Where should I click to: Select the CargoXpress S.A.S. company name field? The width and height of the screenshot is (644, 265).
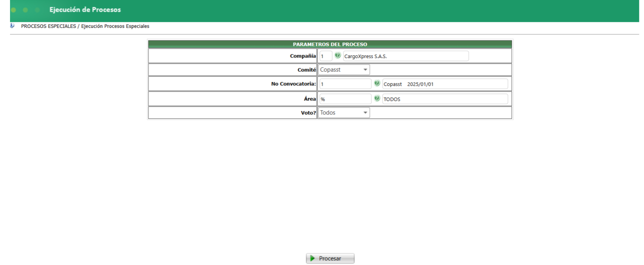pyautogui.click(x=406, y=56)
